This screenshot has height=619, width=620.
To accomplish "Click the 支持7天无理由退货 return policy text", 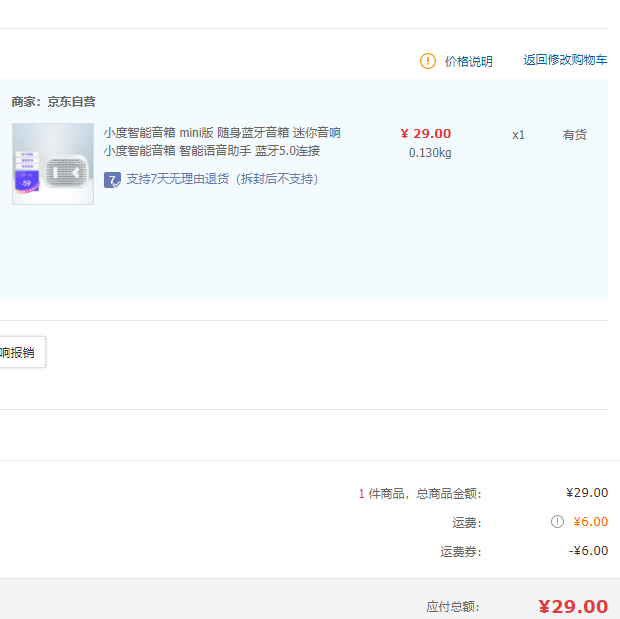I will (222, 180).
